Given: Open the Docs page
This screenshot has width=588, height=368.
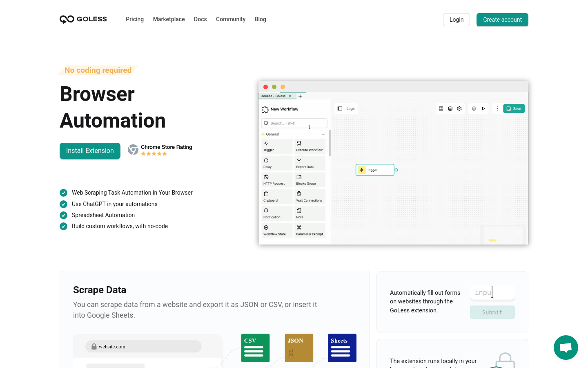Looking at the screenshot, I should 200,19.
